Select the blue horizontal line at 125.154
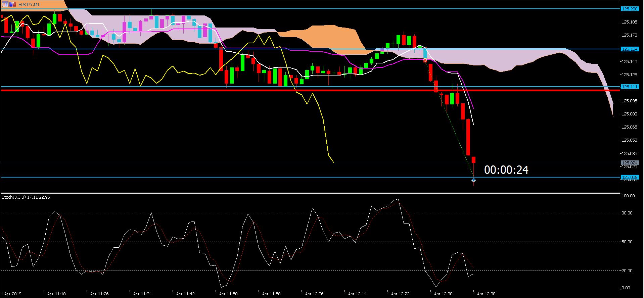The width and height of the screenshot is (644, 298). [310, 49]
